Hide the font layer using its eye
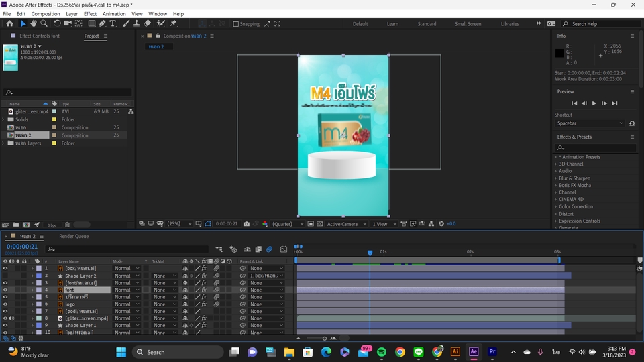Image resolution: width=644 pixels, height=362 pixels. tap(5, 290)
